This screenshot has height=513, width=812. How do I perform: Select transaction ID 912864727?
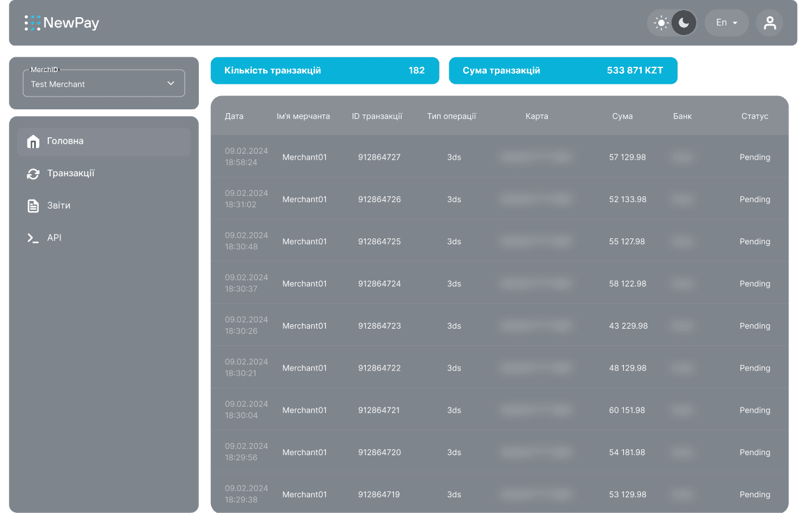click(x=379, y=157)
